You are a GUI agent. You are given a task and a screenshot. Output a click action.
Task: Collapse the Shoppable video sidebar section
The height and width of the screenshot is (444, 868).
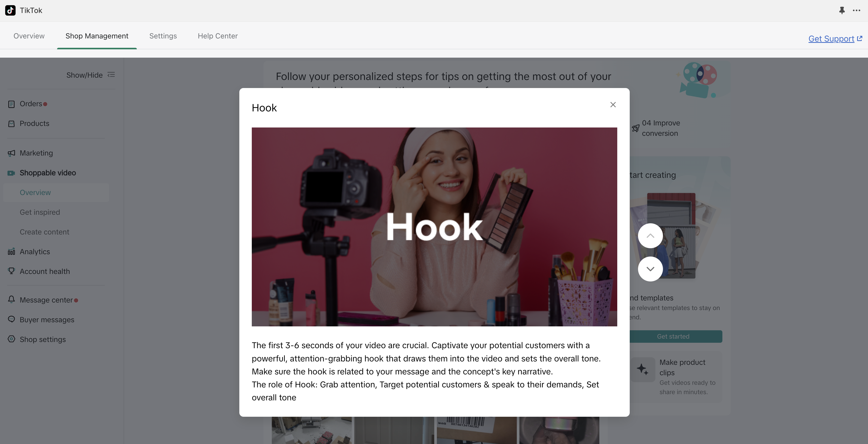click(48, 173)
